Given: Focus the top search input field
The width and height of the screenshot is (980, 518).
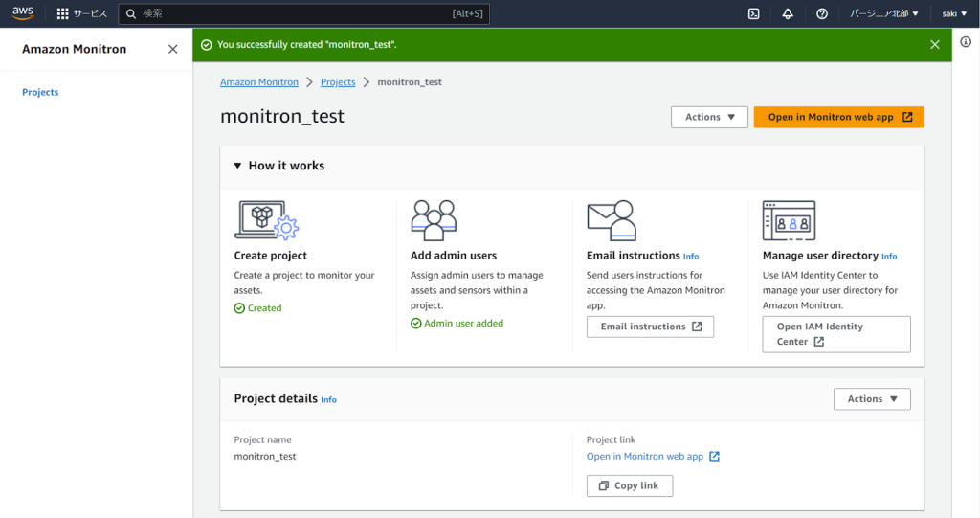Looking at the screenshot, I should pos(297,13).
